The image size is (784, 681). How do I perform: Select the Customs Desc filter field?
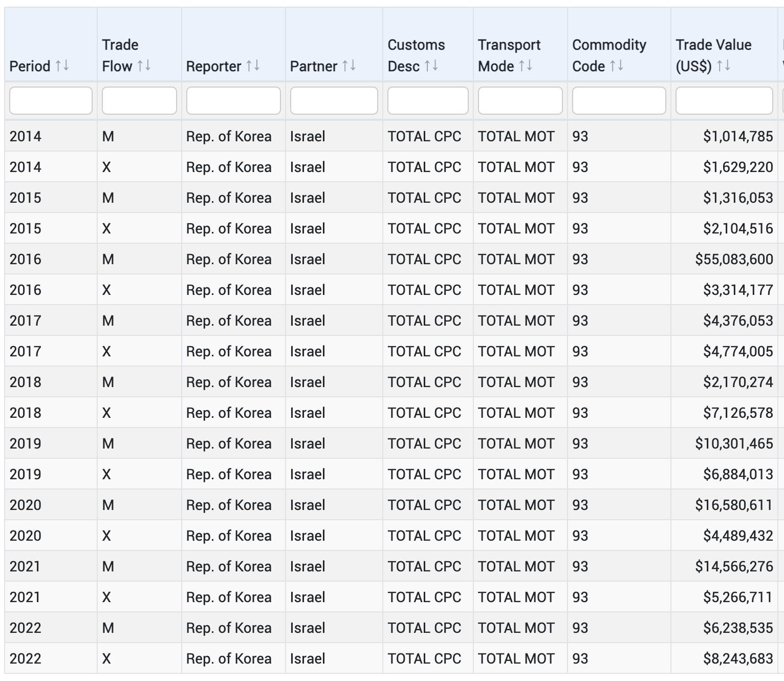(428, 100)
